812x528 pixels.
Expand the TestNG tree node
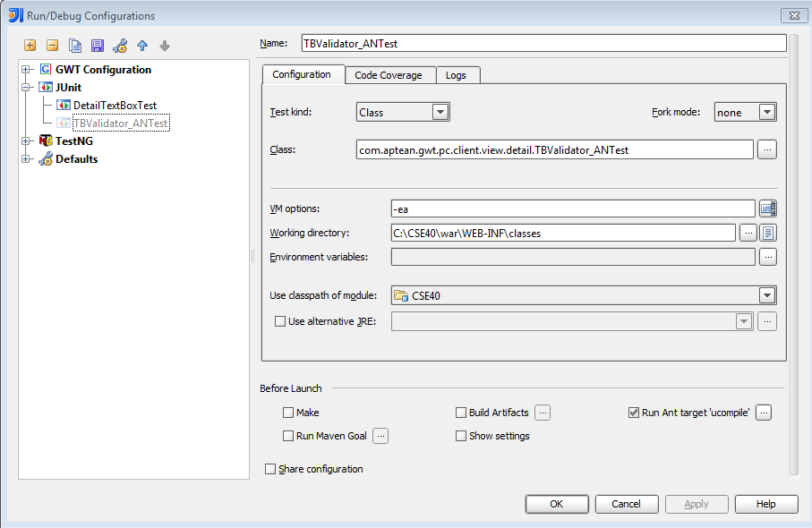25,141
